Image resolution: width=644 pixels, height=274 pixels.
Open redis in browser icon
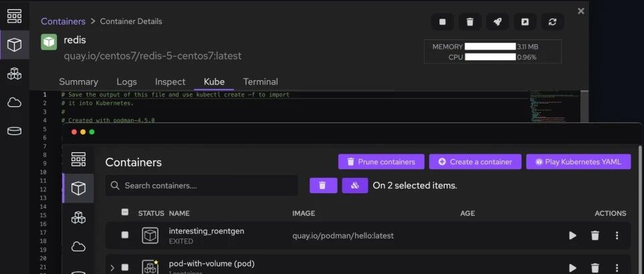pos(525,22)
